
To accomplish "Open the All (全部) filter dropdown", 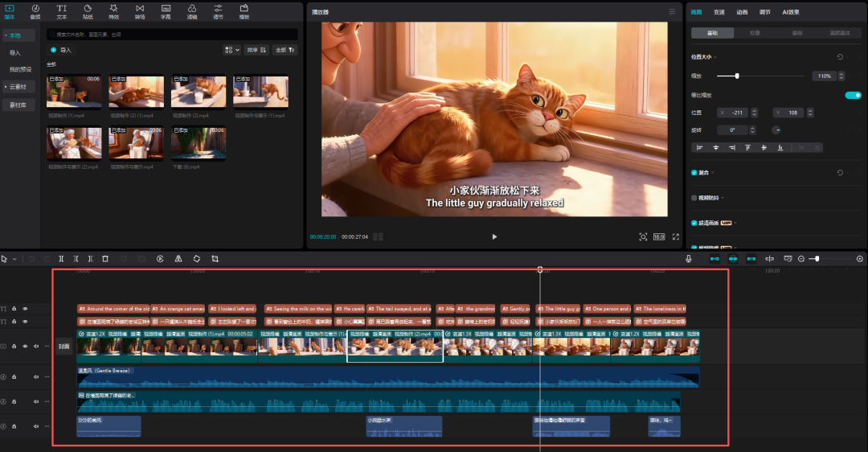I will 285,50.
